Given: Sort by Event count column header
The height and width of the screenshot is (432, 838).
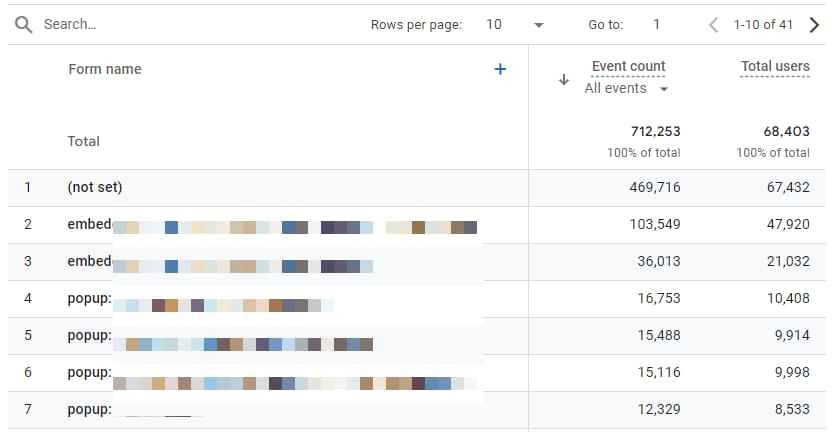Looking at the screenshot, I should coord(628,66).
